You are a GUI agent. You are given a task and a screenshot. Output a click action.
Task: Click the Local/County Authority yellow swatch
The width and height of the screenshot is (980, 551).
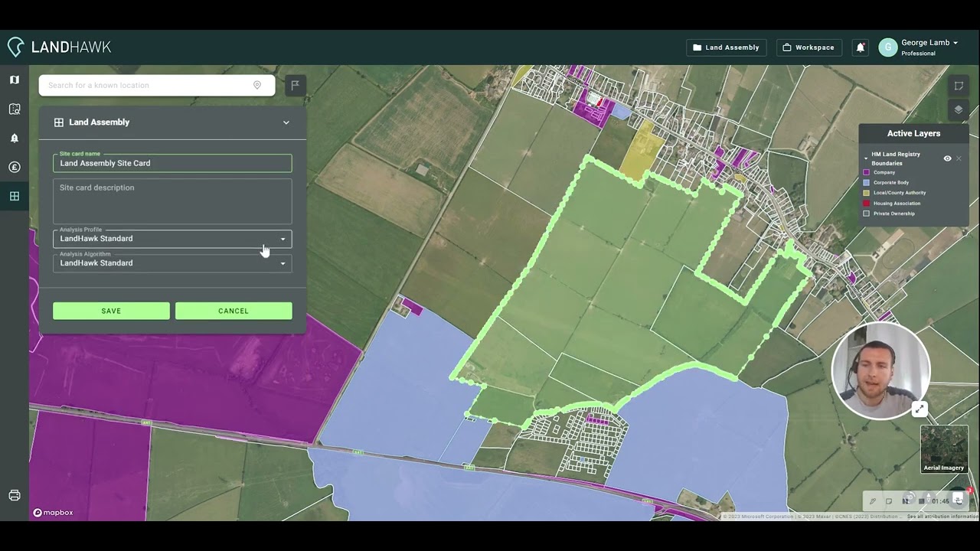(x=867, y=193)
